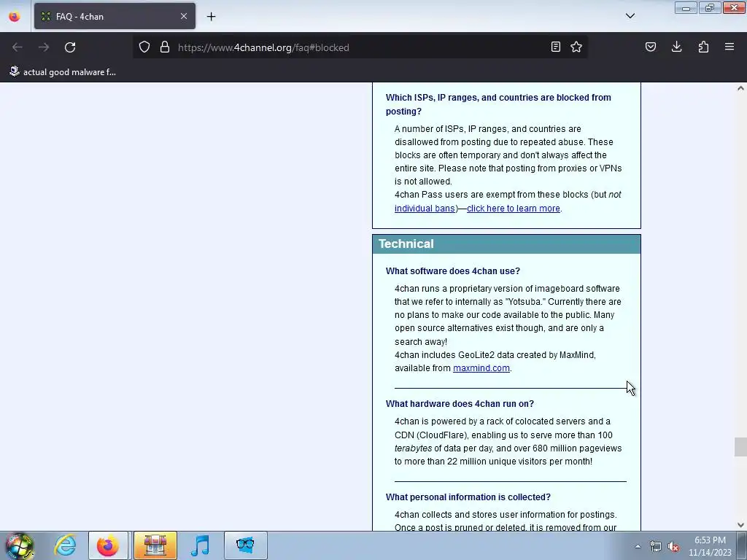Click the scrollbar down arrow
Screen dimensions: 747x560
click(740, 525)
